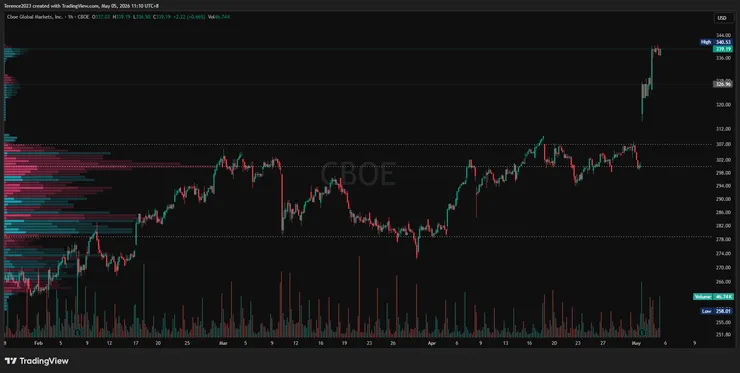Click the 278.00 price axis label
Viewport: 740px width, 373px height.
[x=723, y=240]
